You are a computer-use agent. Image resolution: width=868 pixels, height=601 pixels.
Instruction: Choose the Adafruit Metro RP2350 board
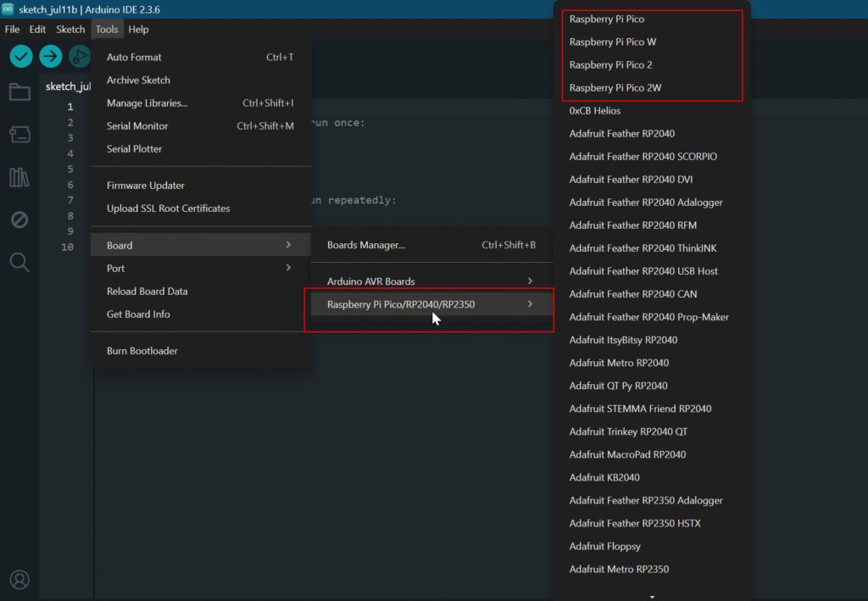[652, 570]
